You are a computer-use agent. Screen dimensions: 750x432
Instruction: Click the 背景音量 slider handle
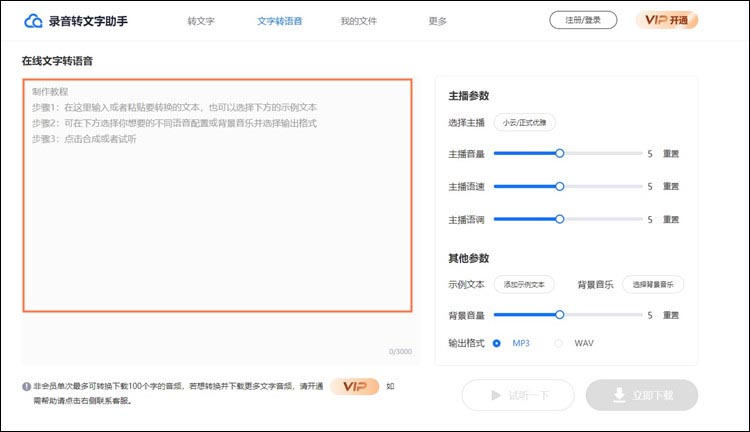click(559, 314)
